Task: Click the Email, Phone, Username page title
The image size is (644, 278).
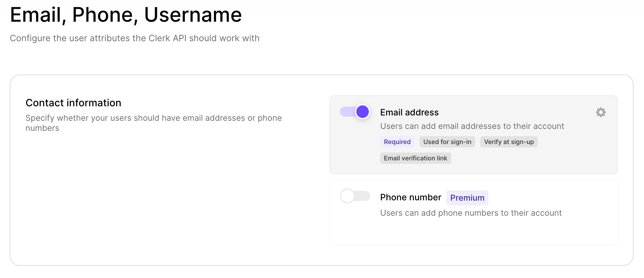Action: point(126,14)
